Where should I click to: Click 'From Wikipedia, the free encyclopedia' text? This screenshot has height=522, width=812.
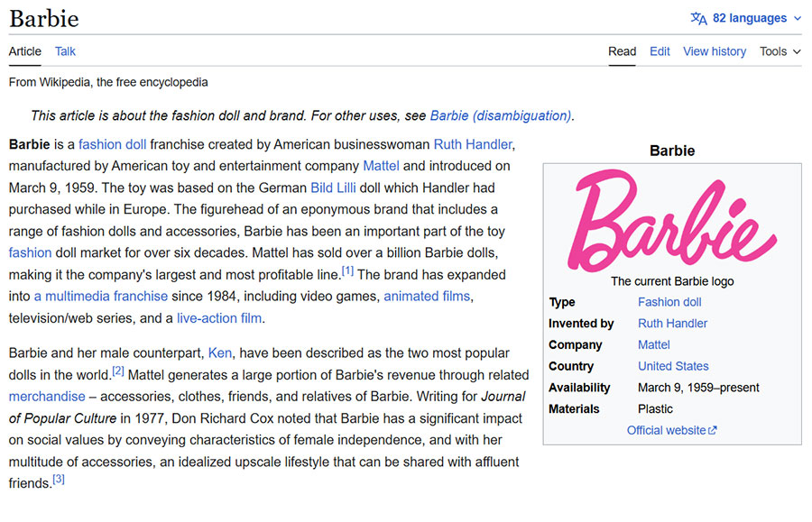(108, 82)
